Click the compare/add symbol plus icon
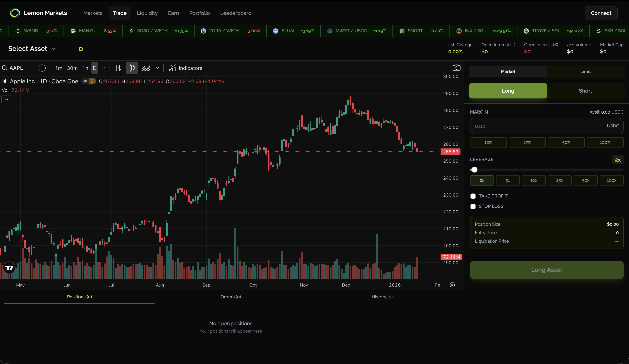Screen dimensions: 629x364 (x=42, y=68)
